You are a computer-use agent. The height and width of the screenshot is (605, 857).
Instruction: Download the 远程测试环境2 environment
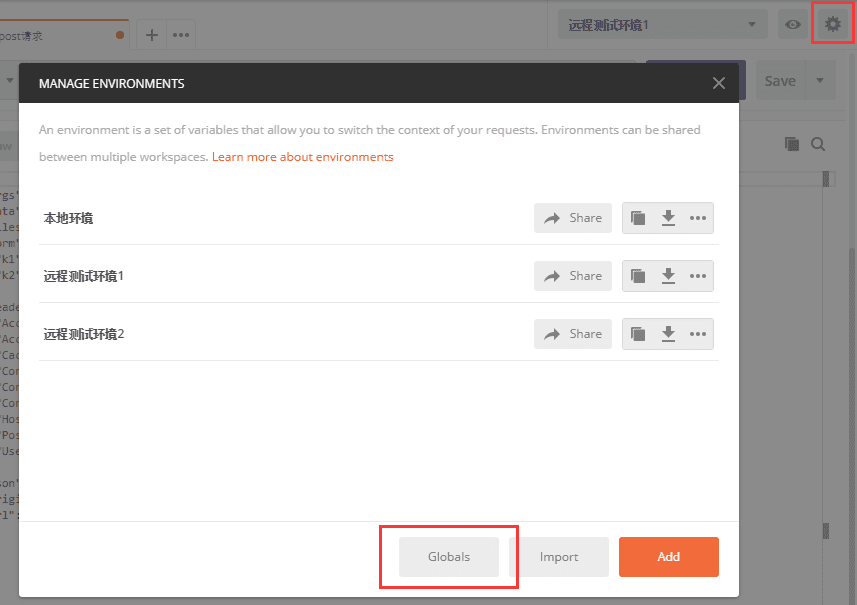click(x=668, y=334)
